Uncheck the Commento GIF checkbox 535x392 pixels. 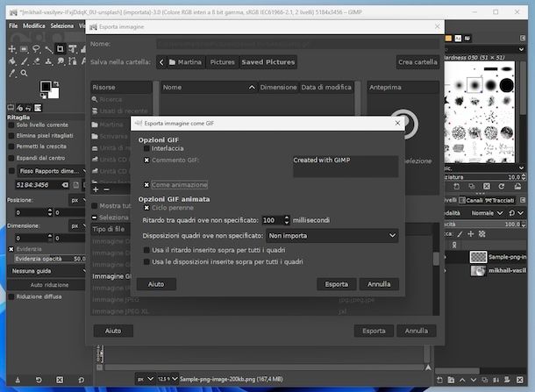coord(146,160)
